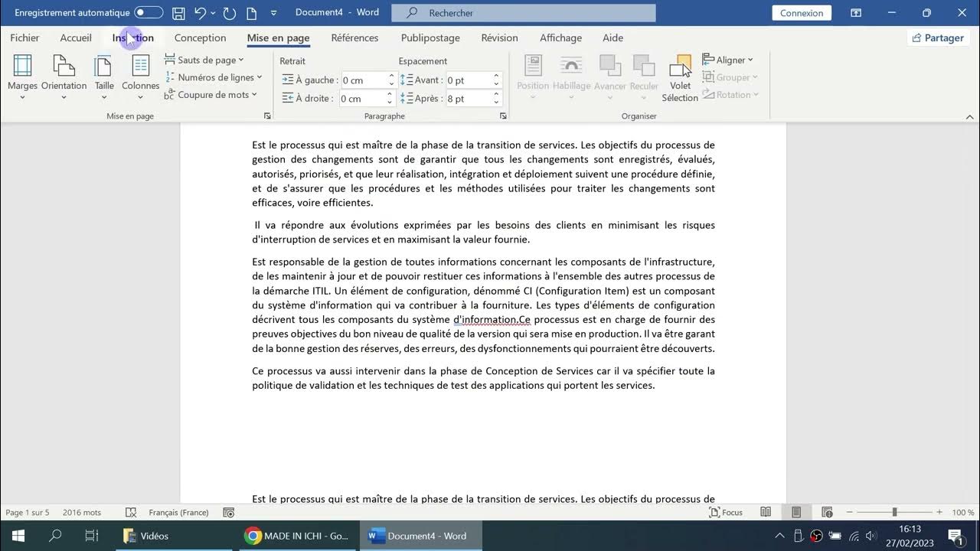Image resolution: width=980 pixels, height=551 pixels.
Task: Click the accessibility/macro status icon
Action: click(x=228, y=513)
